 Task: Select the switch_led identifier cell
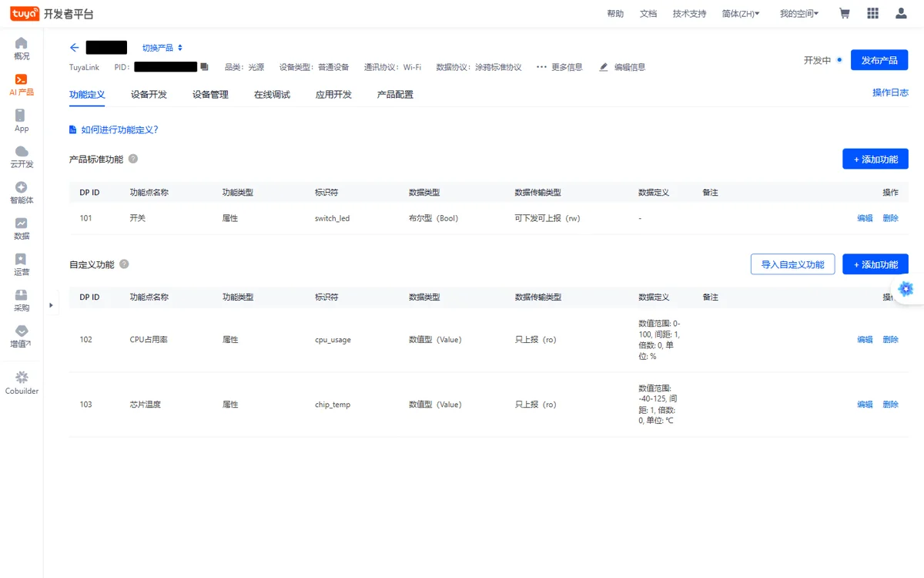[x=332, y=218]
